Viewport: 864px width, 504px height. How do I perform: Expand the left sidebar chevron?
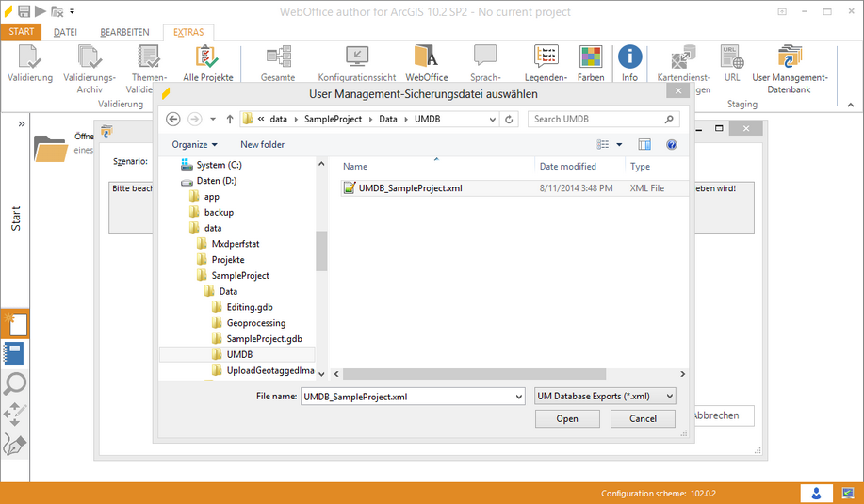pos(22,124)
